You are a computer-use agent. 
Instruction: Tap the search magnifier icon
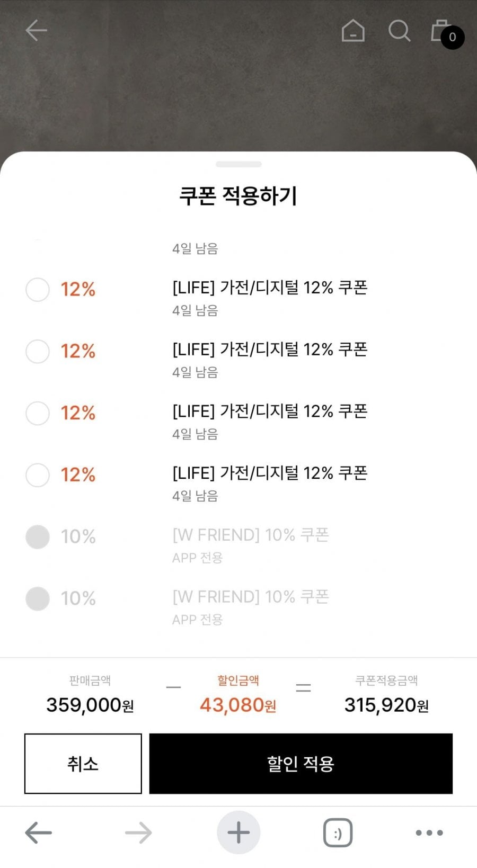tap(399, 31)
